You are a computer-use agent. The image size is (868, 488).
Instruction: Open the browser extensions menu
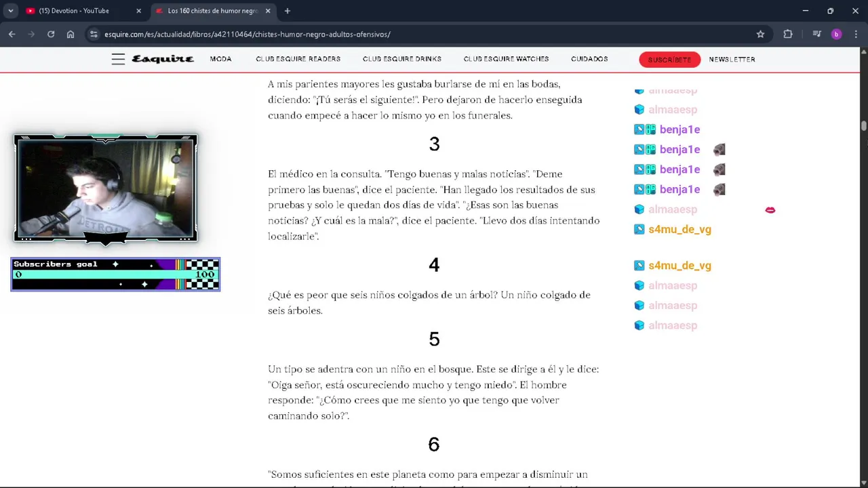pyautogui.click(x=788, y=34)
